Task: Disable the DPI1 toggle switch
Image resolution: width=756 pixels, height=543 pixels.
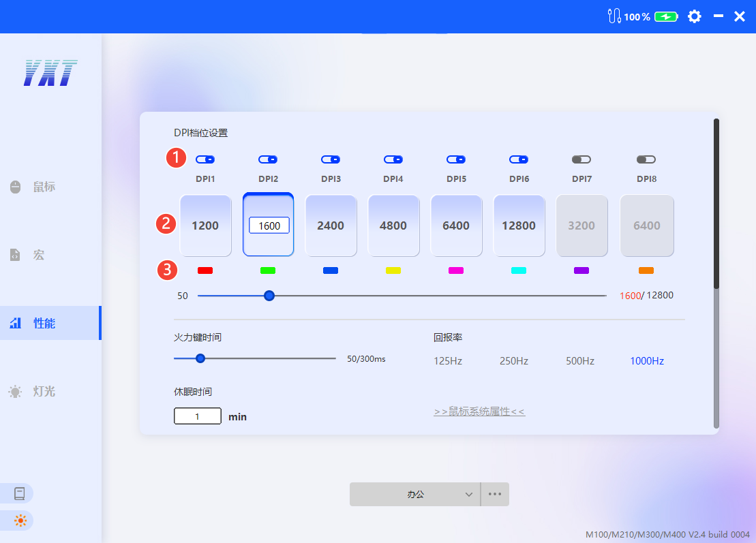Action: [x=205, y=159]
